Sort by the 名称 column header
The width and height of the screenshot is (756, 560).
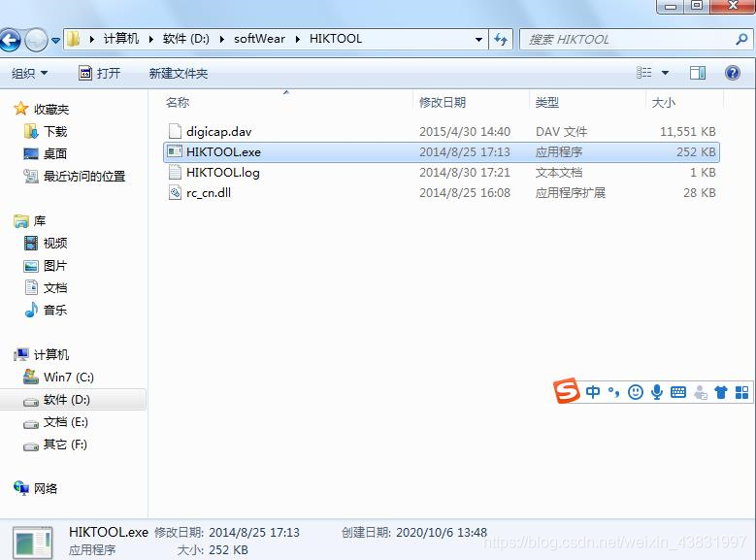178,102
